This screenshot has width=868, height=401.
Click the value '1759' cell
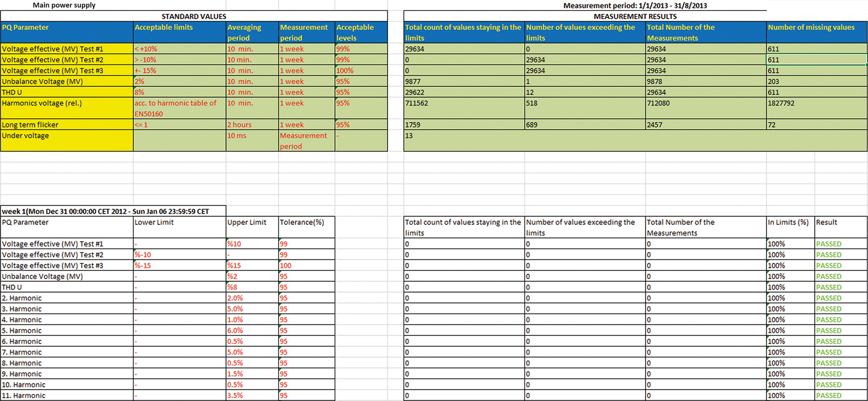pos(464,125)
